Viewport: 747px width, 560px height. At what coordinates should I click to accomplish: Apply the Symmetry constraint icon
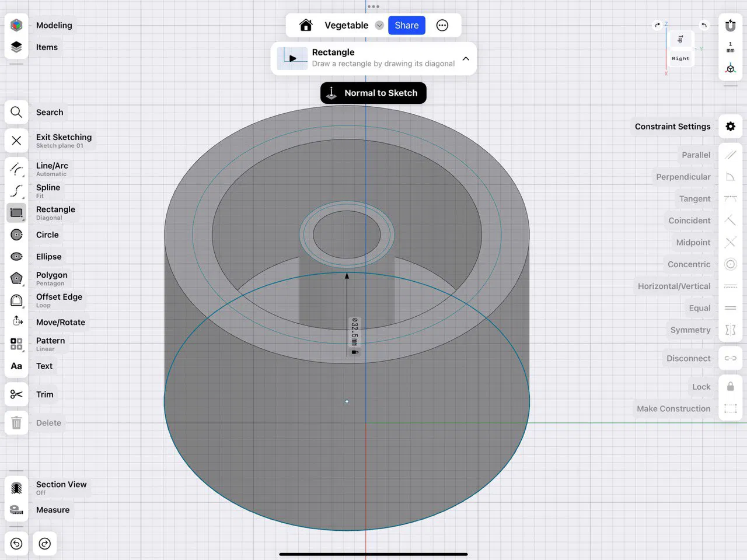tap(731, 330)
